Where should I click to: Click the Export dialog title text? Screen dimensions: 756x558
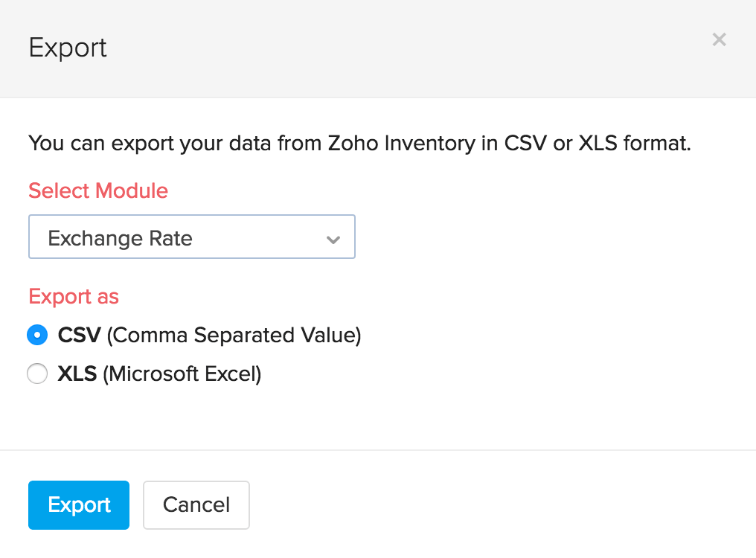67,47
